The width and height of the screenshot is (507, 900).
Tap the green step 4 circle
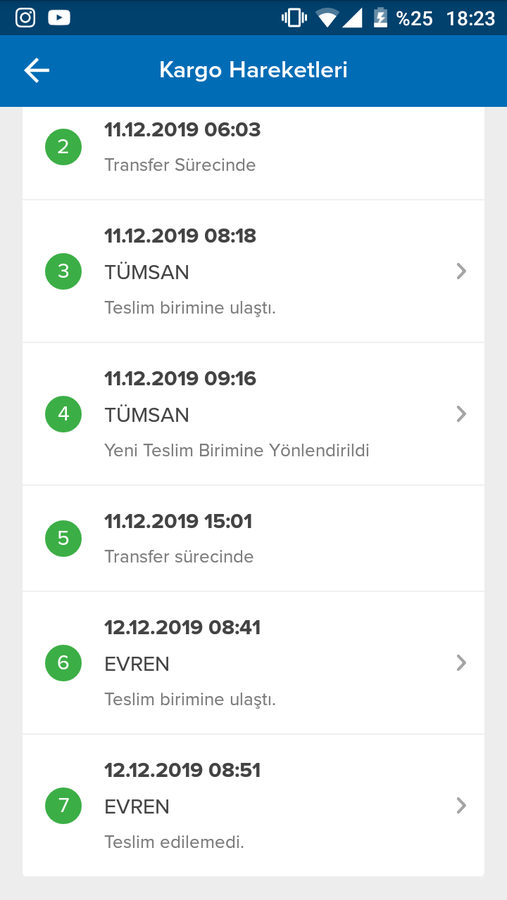pos(63,414)
